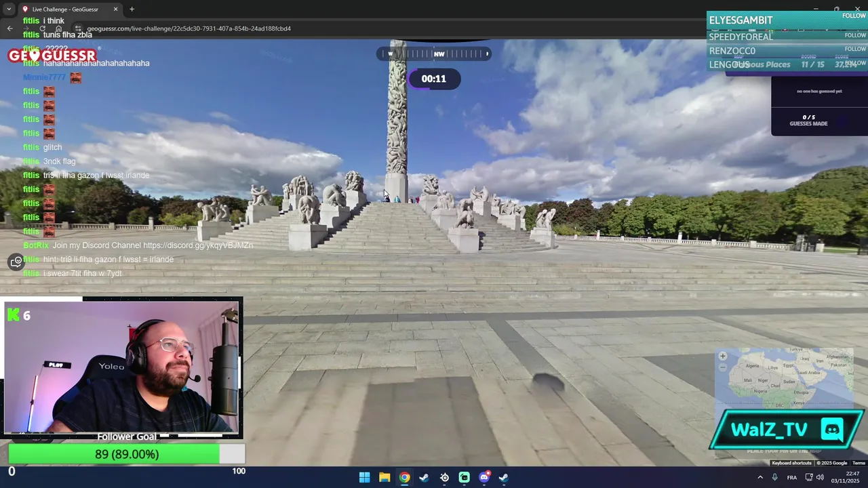
Task: Click Minnie7777 username in chat
Action: [45, 77]
